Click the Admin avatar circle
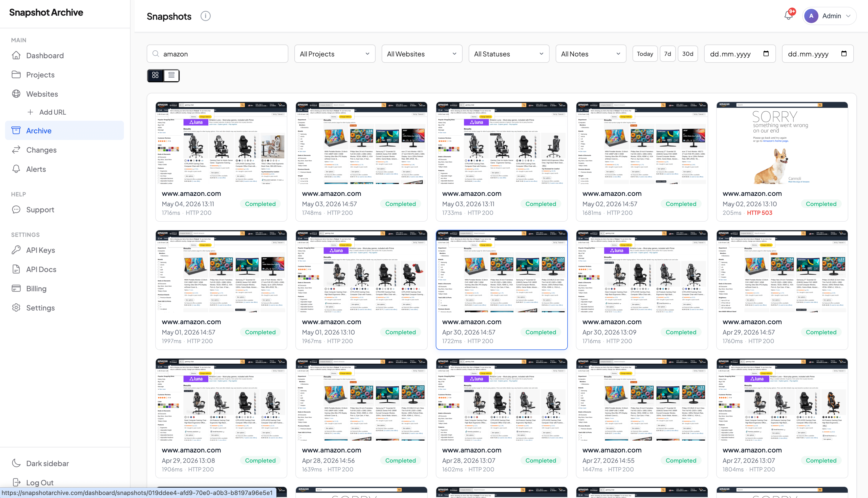The height and width of the screenshot is (498, 868). (x=811, y=16)
